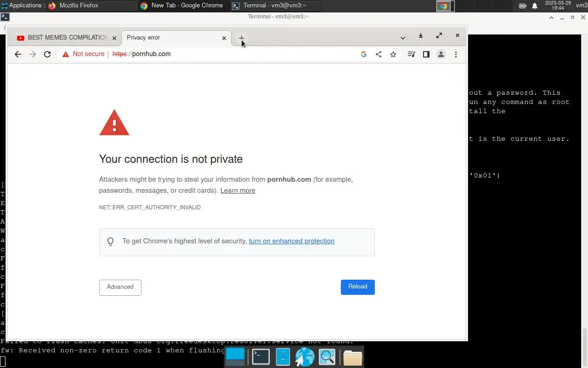This screenshot has width=588, height=368.
Task: Close the BEST MEMES COMPILATION tab
Action: pos(114,38)
